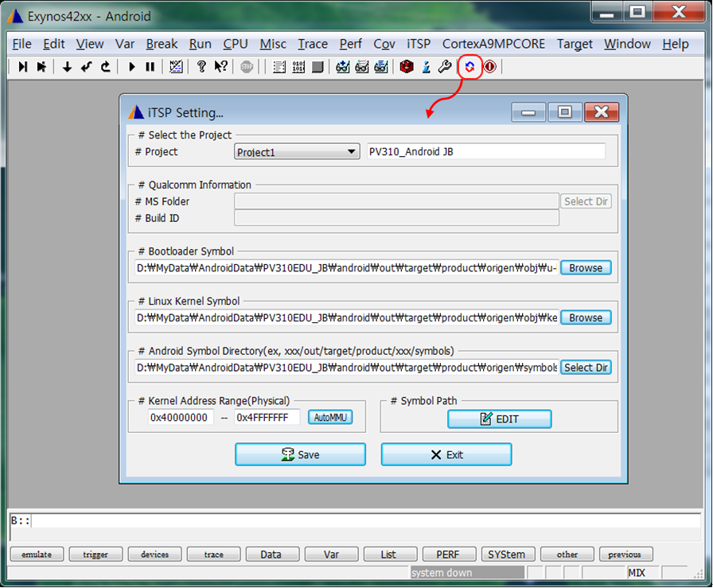Open the iTSP menu

(419, 44)
